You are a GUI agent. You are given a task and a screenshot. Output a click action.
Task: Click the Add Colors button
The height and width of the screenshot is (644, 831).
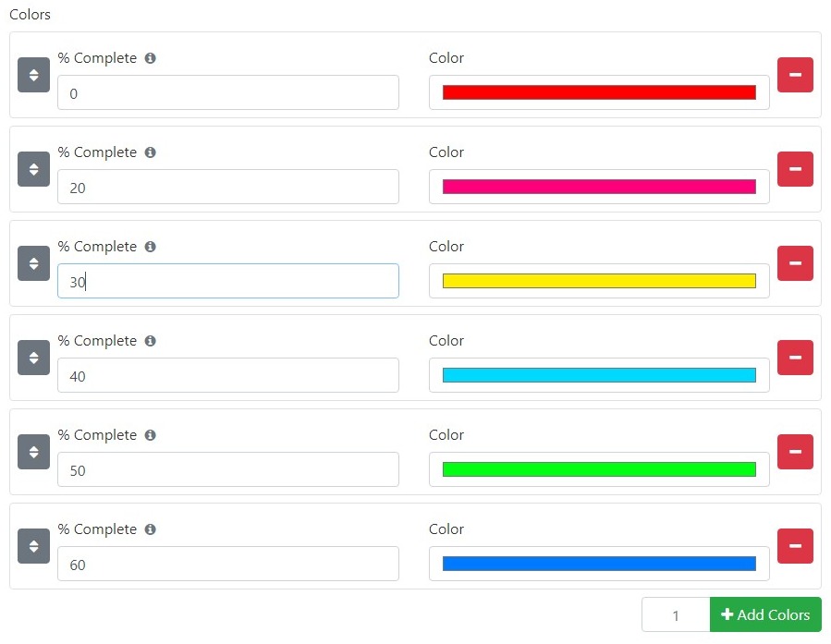point(765,614)
